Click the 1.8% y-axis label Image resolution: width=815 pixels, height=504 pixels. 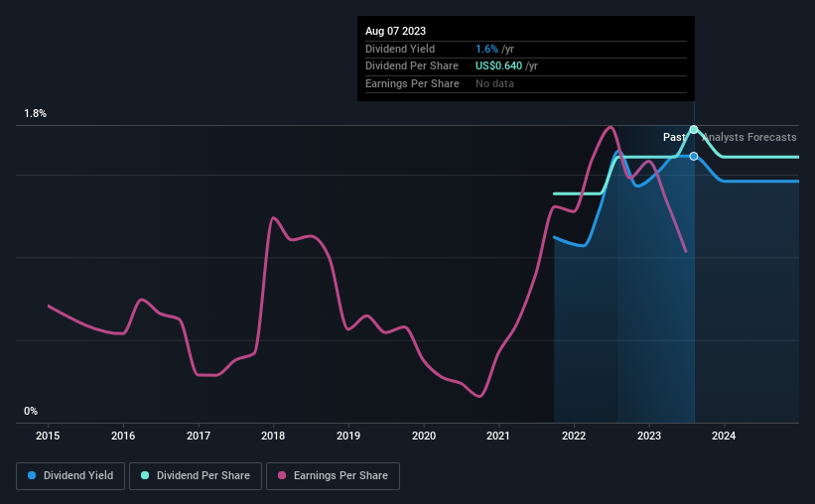[36, 113]
